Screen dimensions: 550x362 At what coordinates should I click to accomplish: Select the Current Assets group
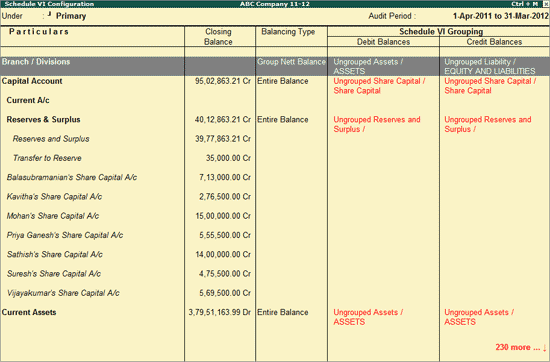(29, 313)
